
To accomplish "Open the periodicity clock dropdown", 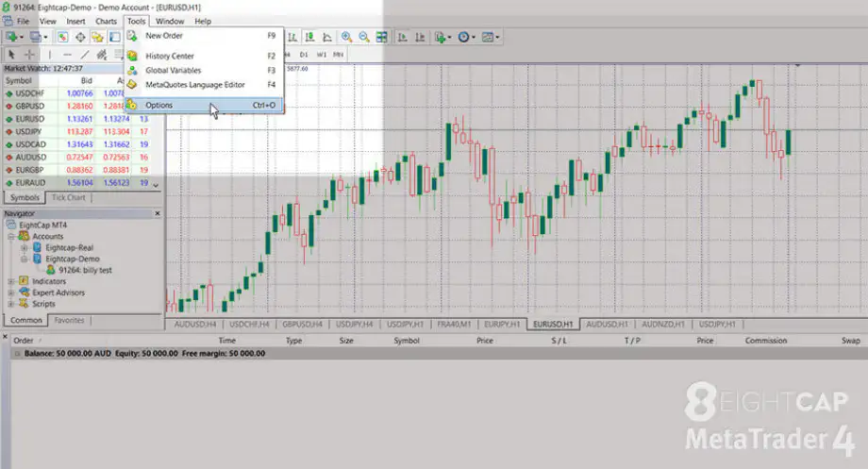I will [x=467, y=37].
